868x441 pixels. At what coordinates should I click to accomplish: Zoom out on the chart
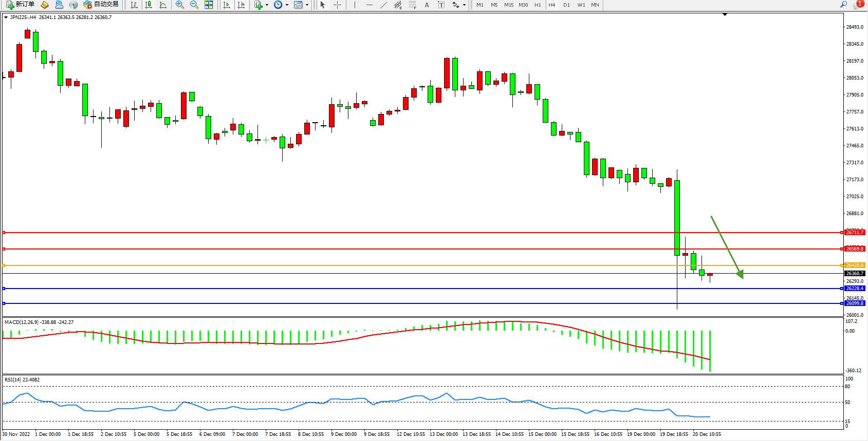(x=194, y=5)
